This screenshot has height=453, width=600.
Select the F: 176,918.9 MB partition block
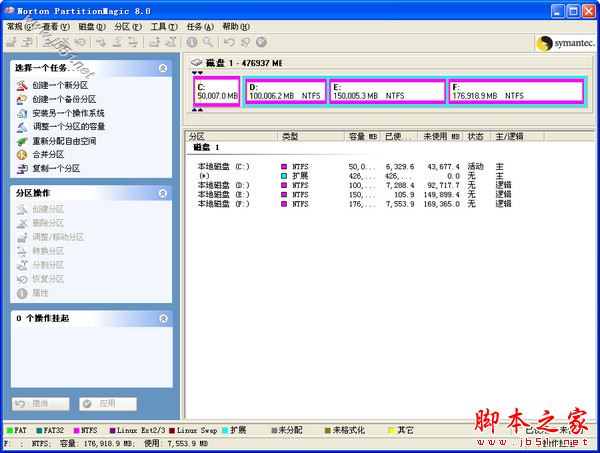point(516,91)
